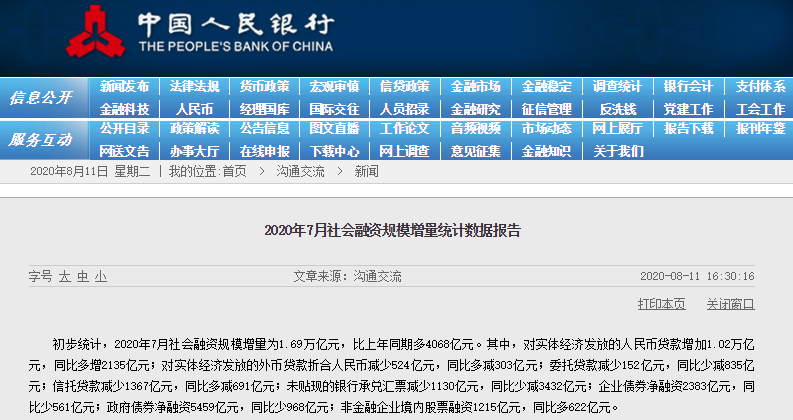Open the 货币政策 menu item

pos(265,87)
